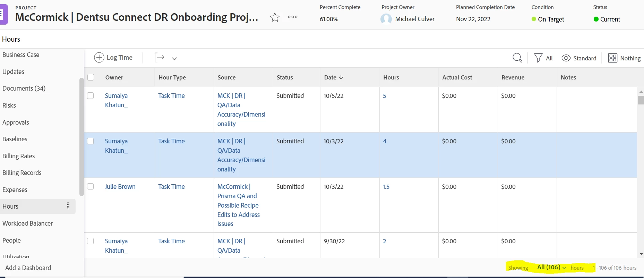Open the Status Current field

[607, 19]
